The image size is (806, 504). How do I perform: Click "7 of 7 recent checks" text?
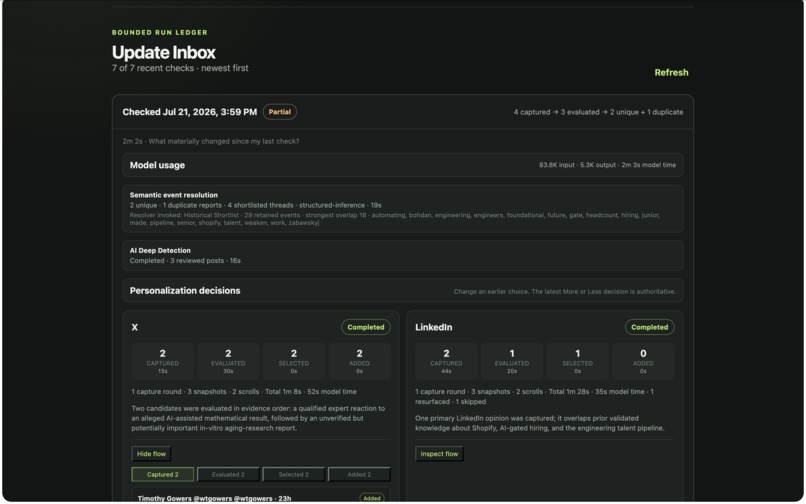[x=153, y=68]
